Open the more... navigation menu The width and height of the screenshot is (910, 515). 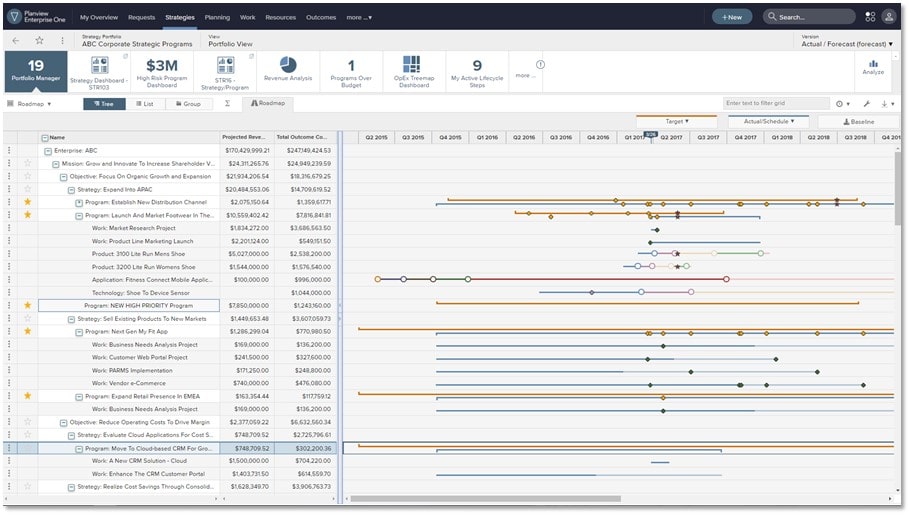(359, 17)
